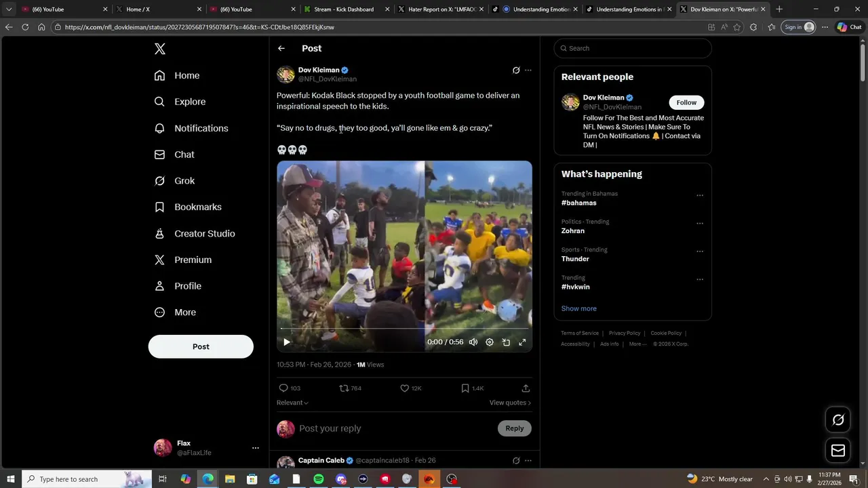Viewport: 868px width, 488px height.
Task: Open View quotes link
Action: (510, 403)
